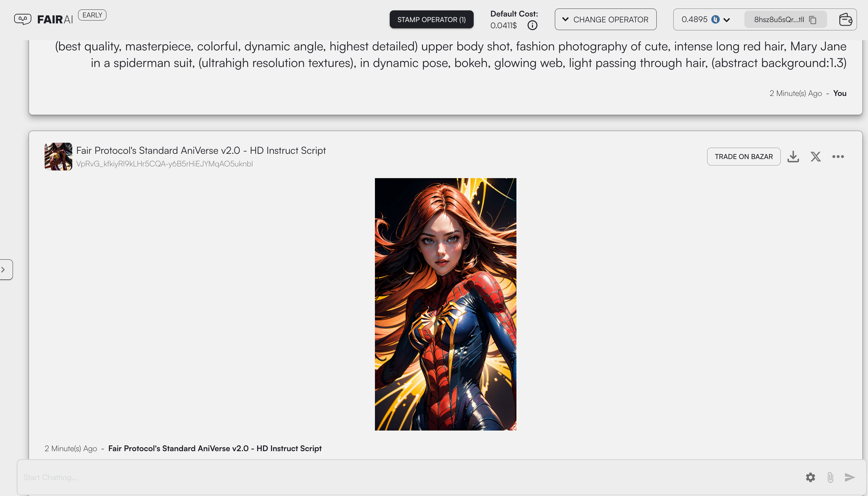This screenshot has width=868, height=496.
Task: Open the three-dot more options menu
Action: point(838,157)
